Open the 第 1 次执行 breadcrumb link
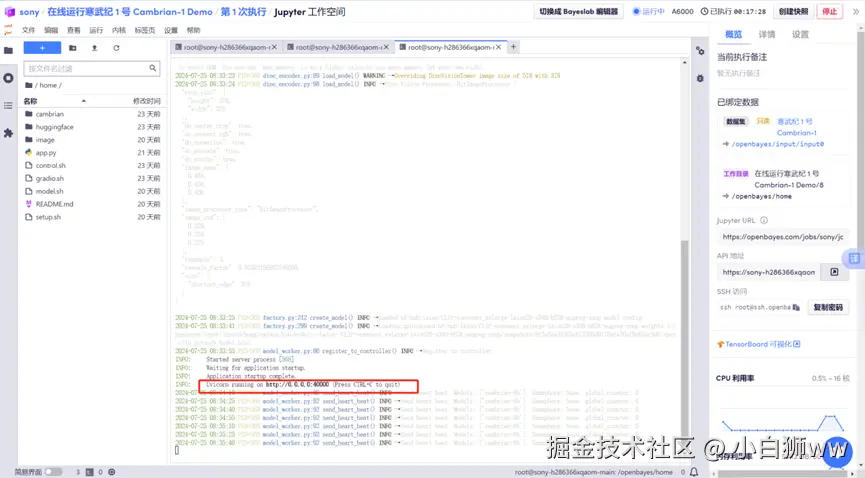This screenshot has height=478, width=865. (243, 12)
